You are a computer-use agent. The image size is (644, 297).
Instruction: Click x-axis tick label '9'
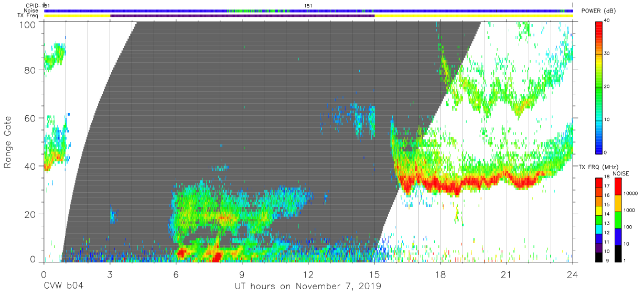[242, 274]
